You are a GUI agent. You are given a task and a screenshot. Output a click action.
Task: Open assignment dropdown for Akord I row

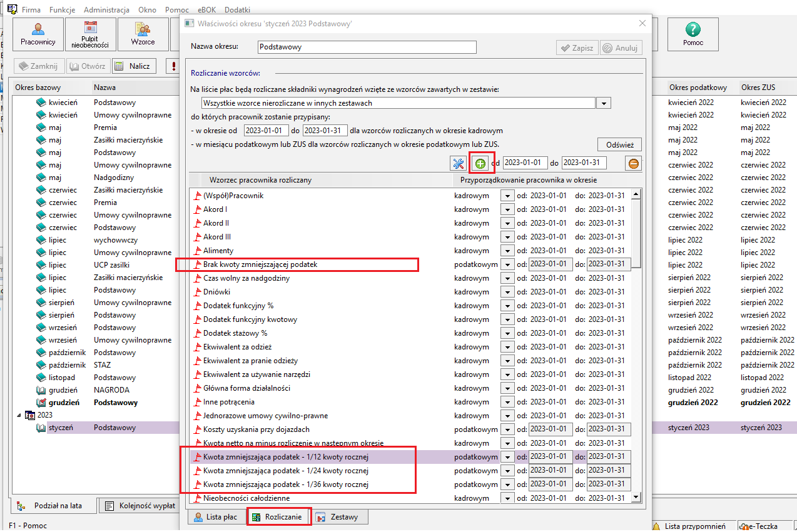click(506, 209)
